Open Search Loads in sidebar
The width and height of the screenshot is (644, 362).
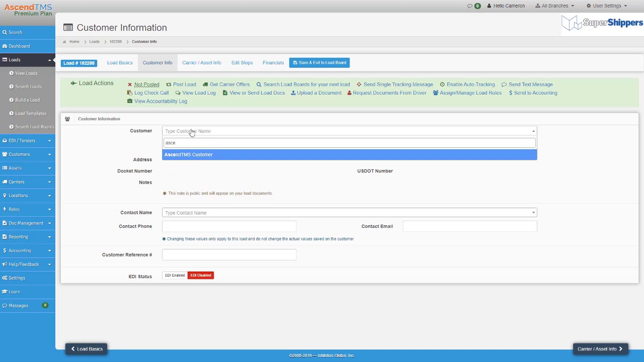pyautogui.click(x=28, y=86)
